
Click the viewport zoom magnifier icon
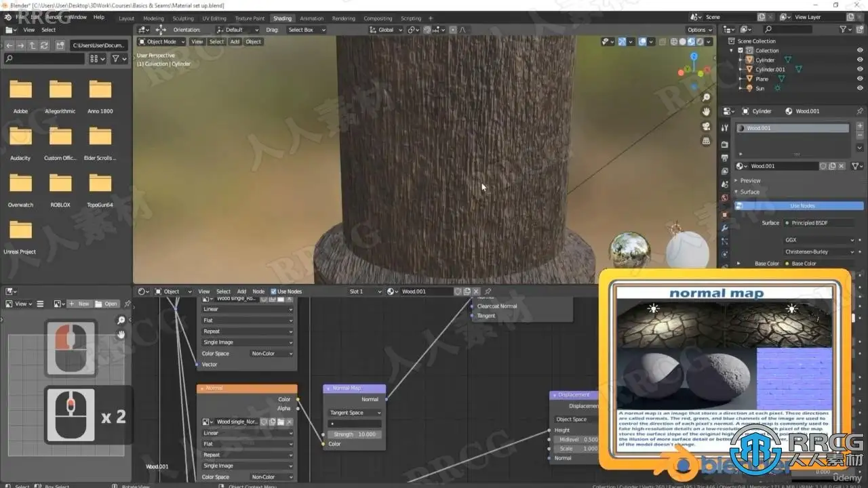coord(706,98)
